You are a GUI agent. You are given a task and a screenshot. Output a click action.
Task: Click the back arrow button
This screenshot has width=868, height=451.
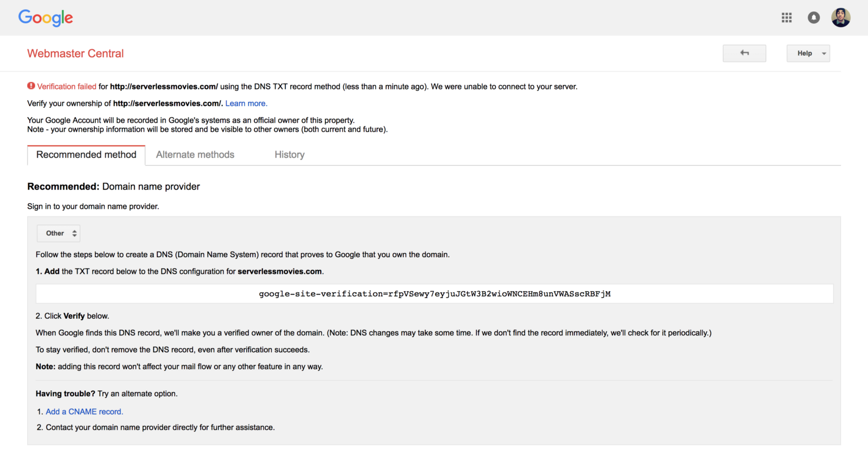click(744, 53)
